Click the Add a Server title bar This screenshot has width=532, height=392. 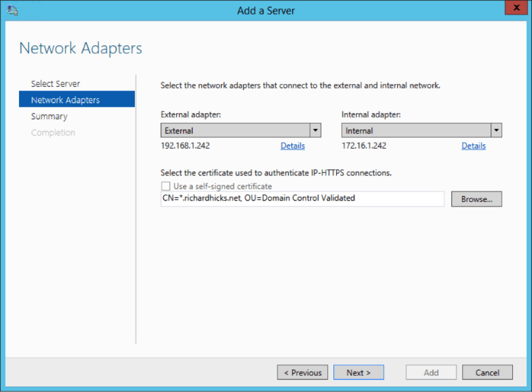point(266,10)
